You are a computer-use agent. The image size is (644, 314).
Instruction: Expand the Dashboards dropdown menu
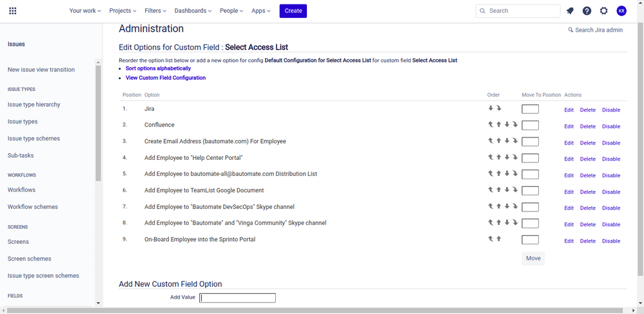(x=193, y=11)
